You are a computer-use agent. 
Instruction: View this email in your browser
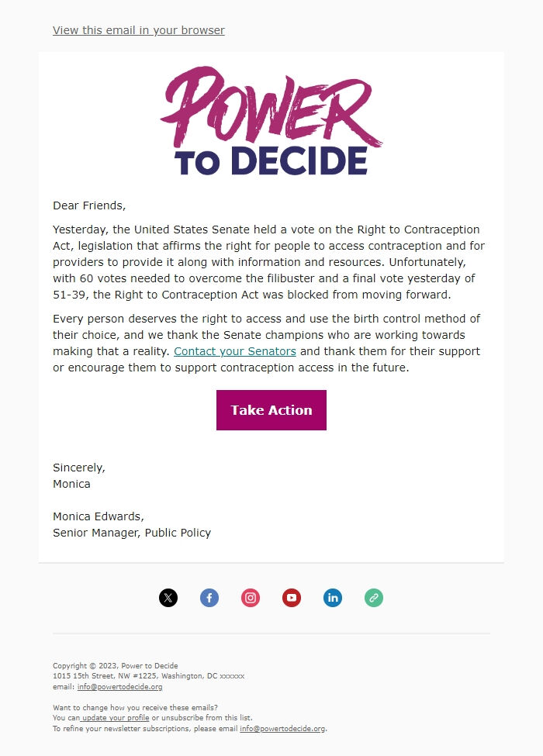click(x=138, y=29)
